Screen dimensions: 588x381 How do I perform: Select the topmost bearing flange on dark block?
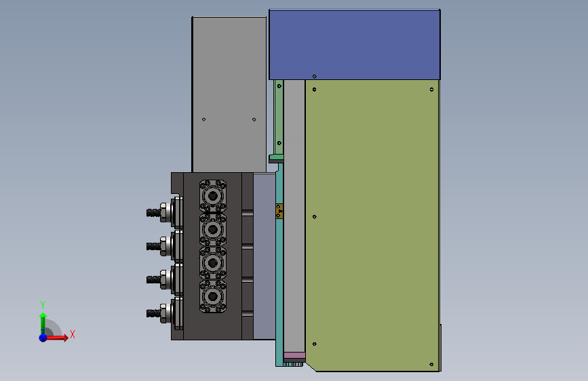coord(213,196)
